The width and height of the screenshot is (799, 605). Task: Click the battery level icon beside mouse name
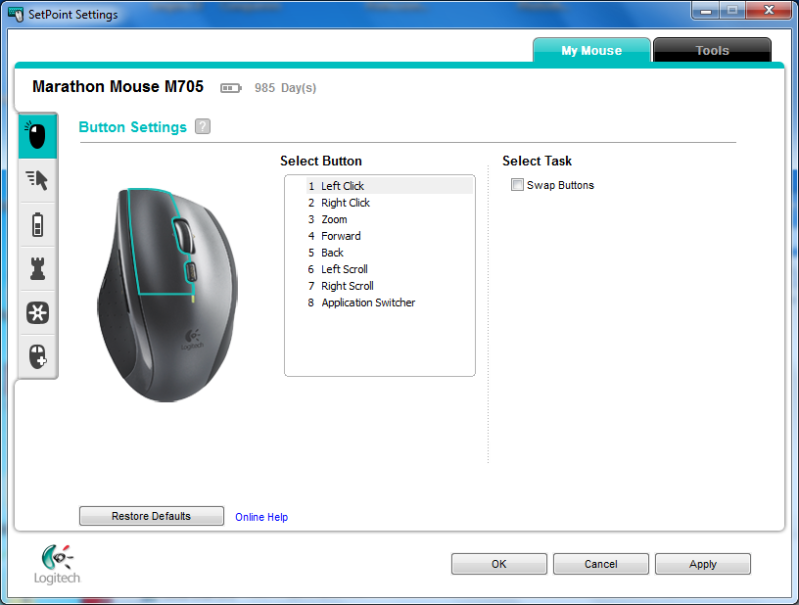pos(231,88)
